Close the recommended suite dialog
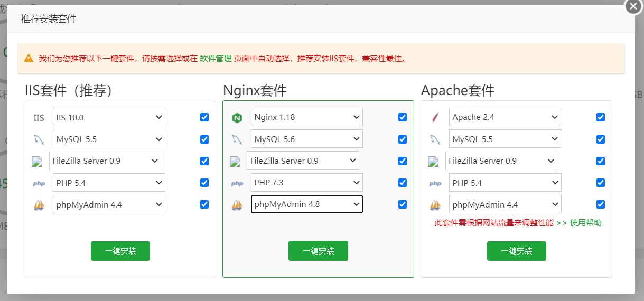This screenshot has width=644, height=301. pyautogui.click(x=633, y=6)
